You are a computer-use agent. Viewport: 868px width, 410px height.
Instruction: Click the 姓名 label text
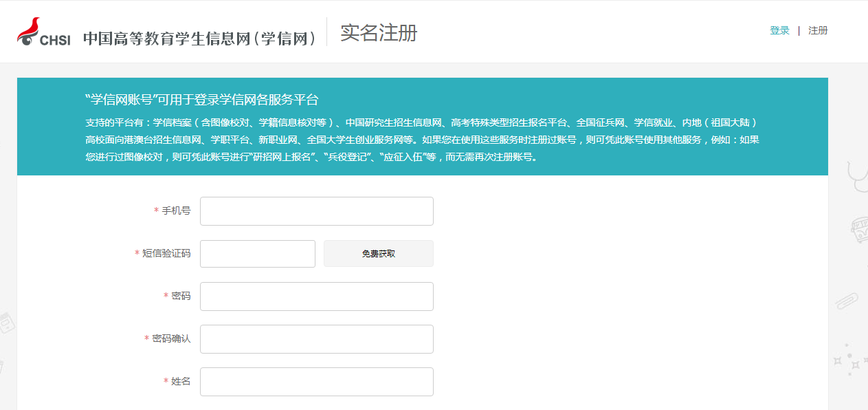click(180, 382)
